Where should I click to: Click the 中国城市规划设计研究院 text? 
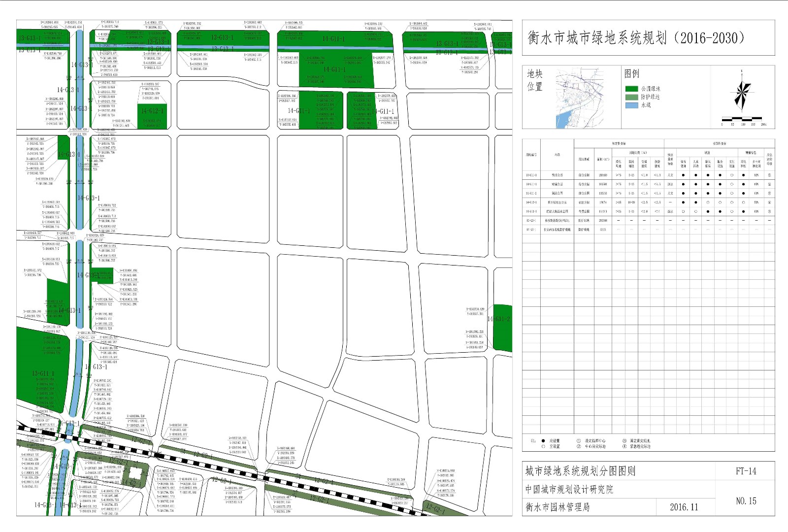(x=569, y=489)
